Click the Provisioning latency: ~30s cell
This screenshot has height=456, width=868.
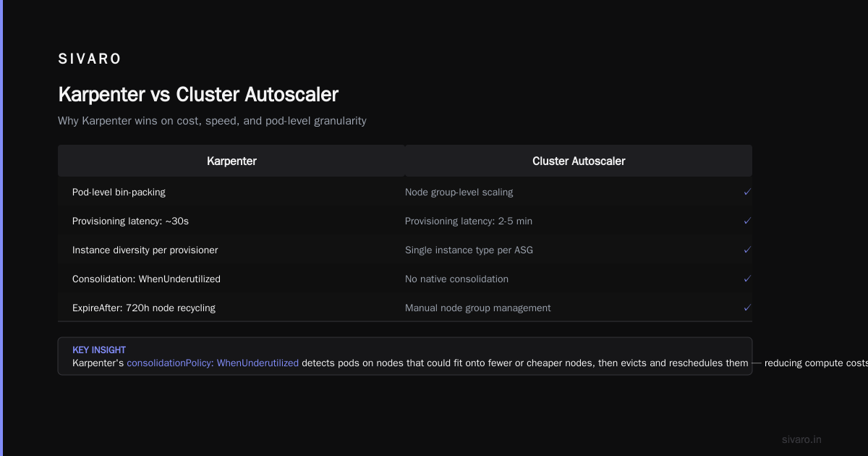pyautogui.click(x=130, y=221)
